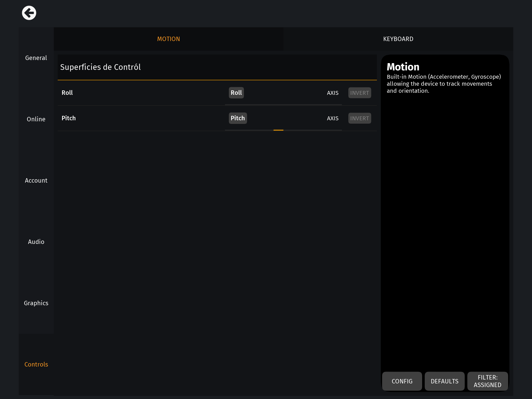Image resolution: width=532 pixels, height=399 pixels.
Task: Reset with the Defaults button
Action: click(444, 381)
